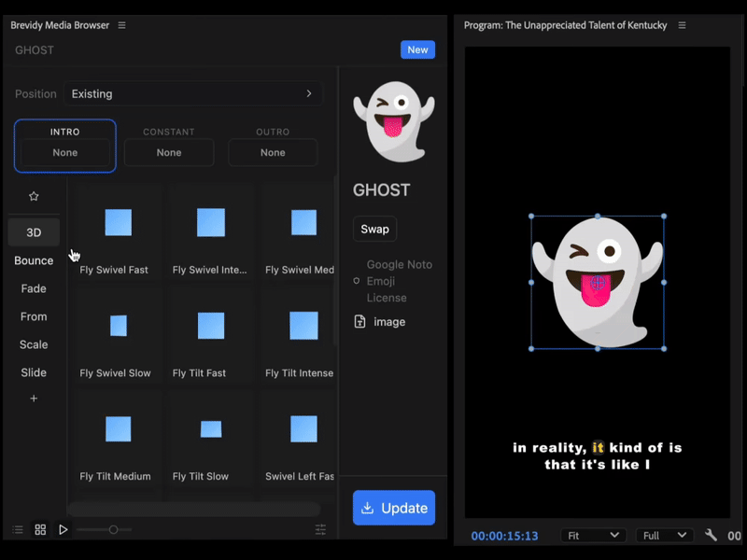Select the Fly Tilt Intense preset

299,336
